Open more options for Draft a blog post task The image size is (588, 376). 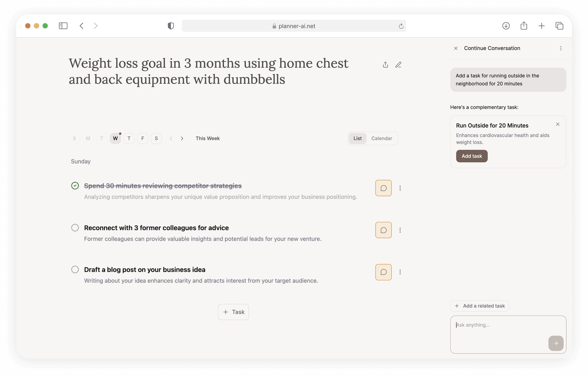[x=400, y=272]
